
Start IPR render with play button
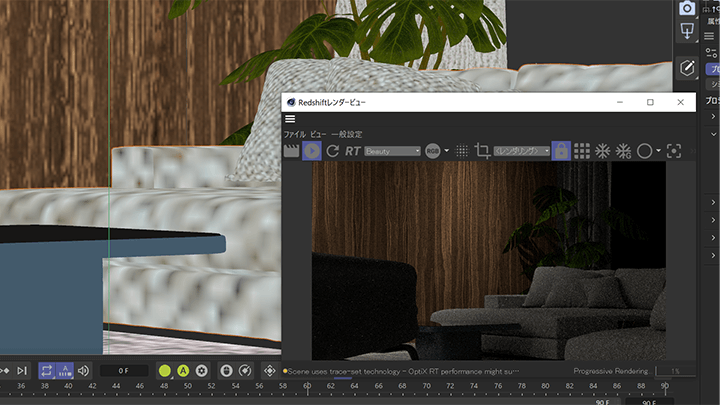(312, 151)
